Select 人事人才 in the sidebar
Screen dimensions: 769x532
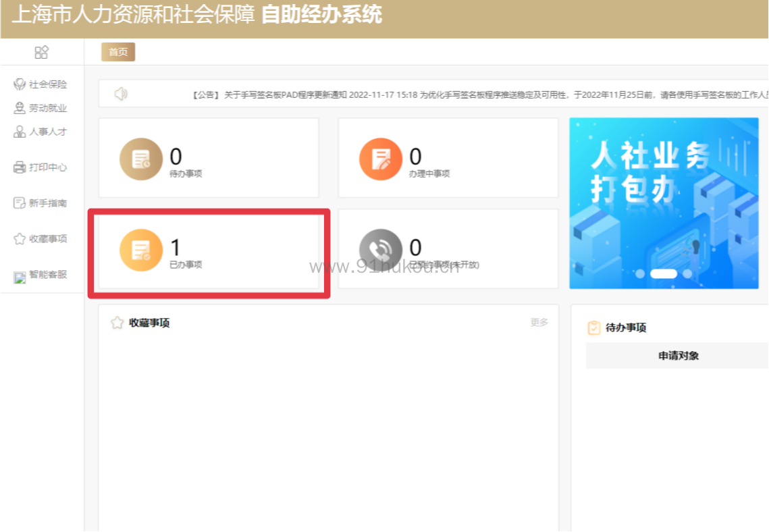pyautogui.click(x=41, y=132)
